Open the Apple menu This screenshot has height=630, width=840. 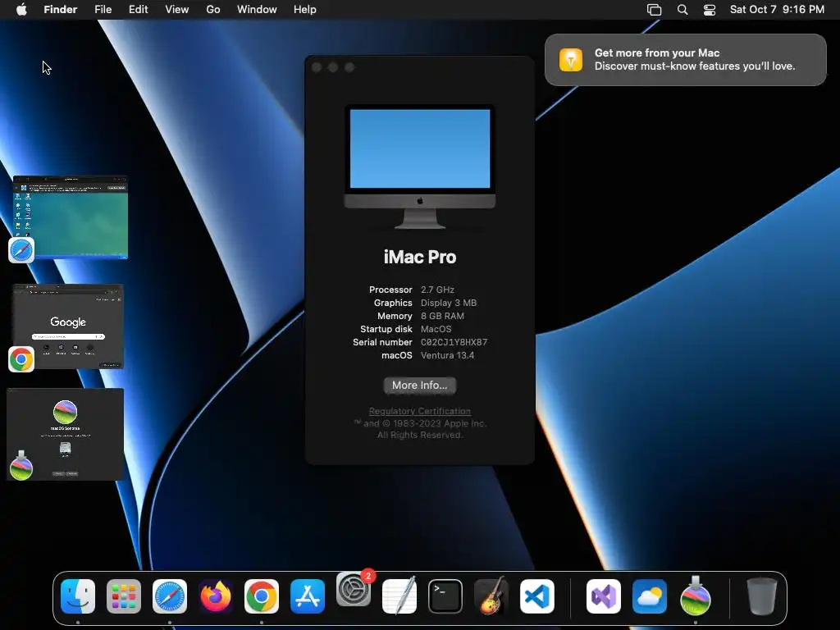click(21, 9)
